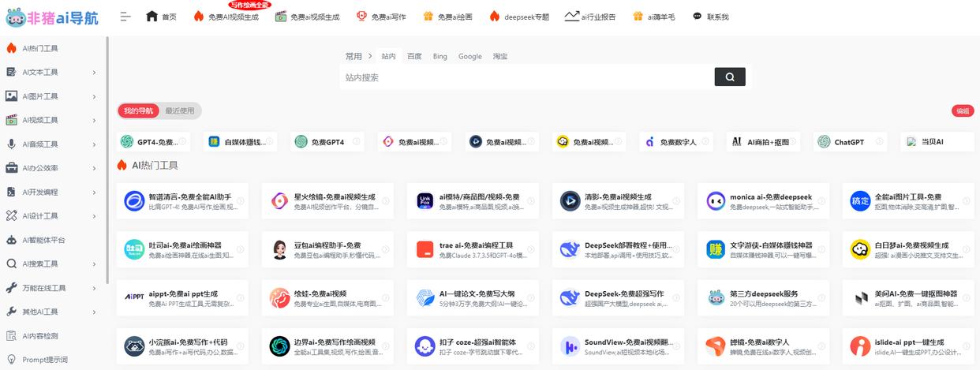
Task: Select the 百度 search tab
Action: coord(414,56)
